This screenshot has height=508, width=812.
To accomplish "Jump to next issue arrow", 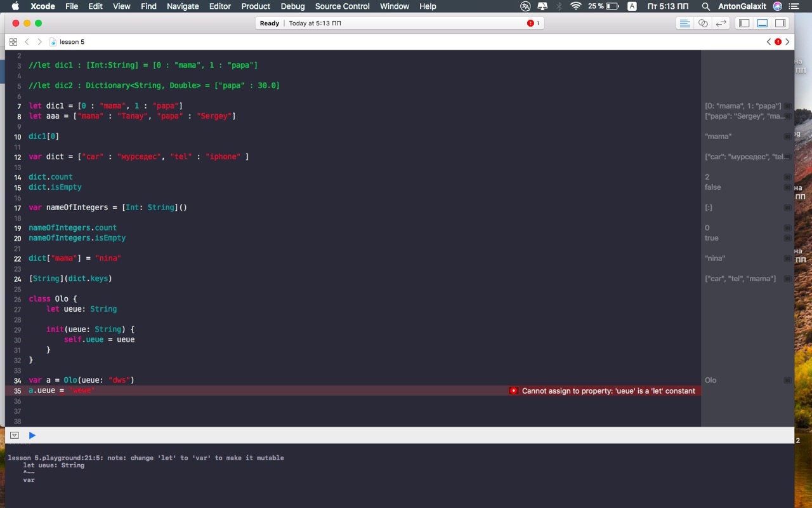I will [787, 42].
